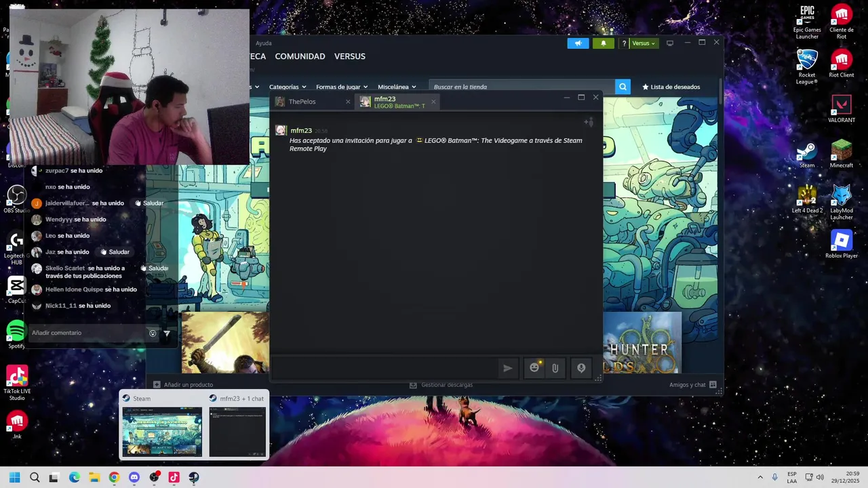The width and height of the screenshot is (868, 488).
Task: Open the Steam help question mark
Action: click(x=624, y=43)
